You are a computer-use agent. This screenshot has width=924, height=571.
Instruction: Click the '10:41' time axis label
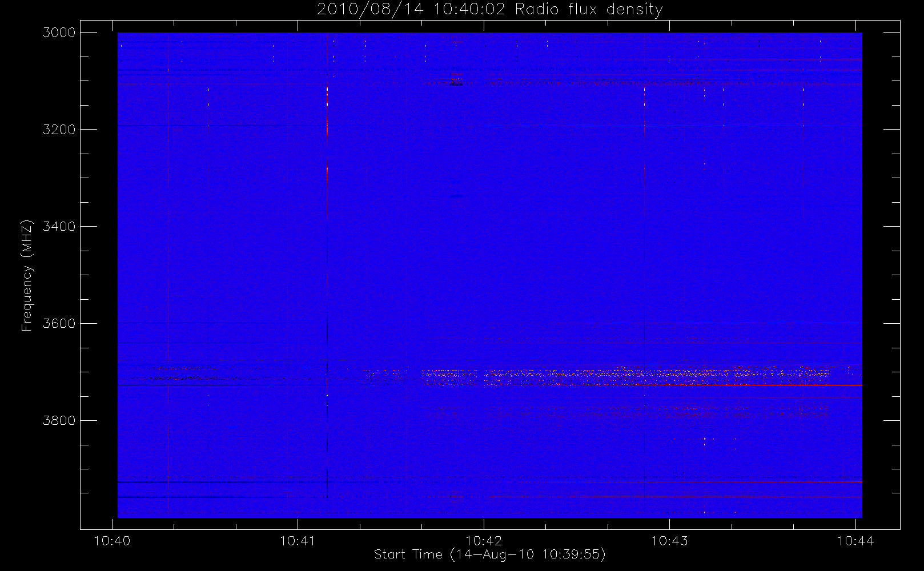coord(298,541)
